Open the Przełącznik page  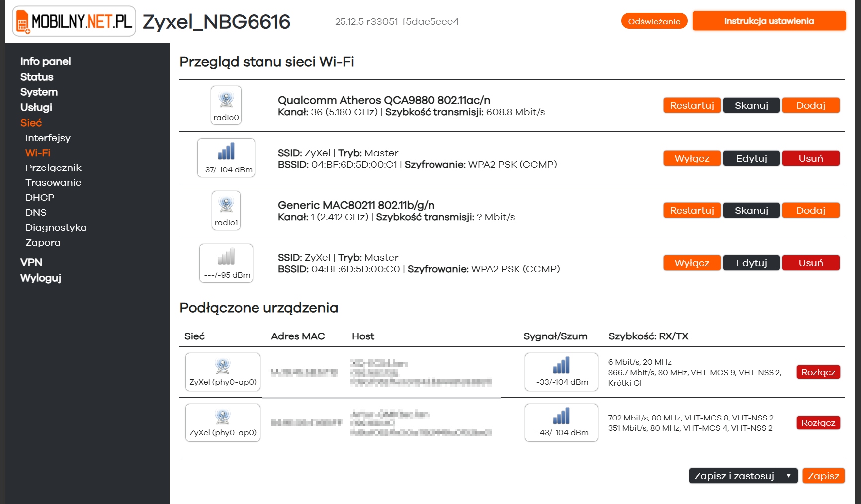(x=53, y=168)
